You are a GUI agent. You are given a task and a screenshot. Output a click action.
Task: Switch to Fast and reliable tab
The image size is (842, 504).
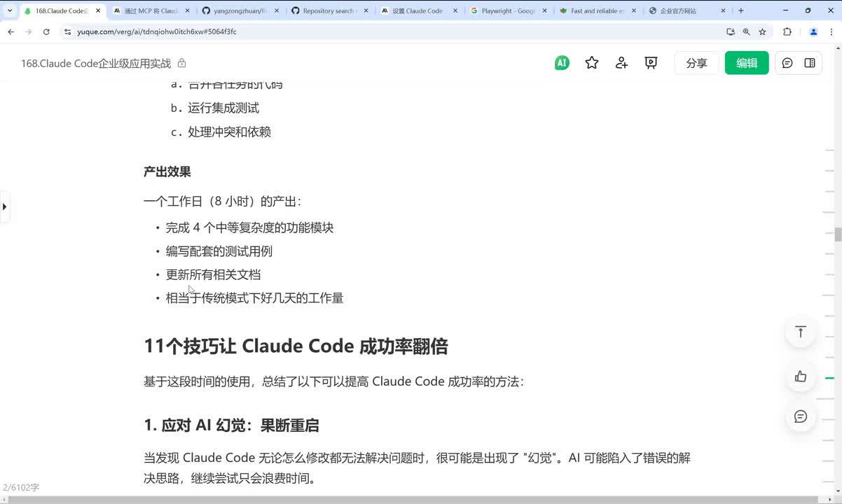[596, 10]
